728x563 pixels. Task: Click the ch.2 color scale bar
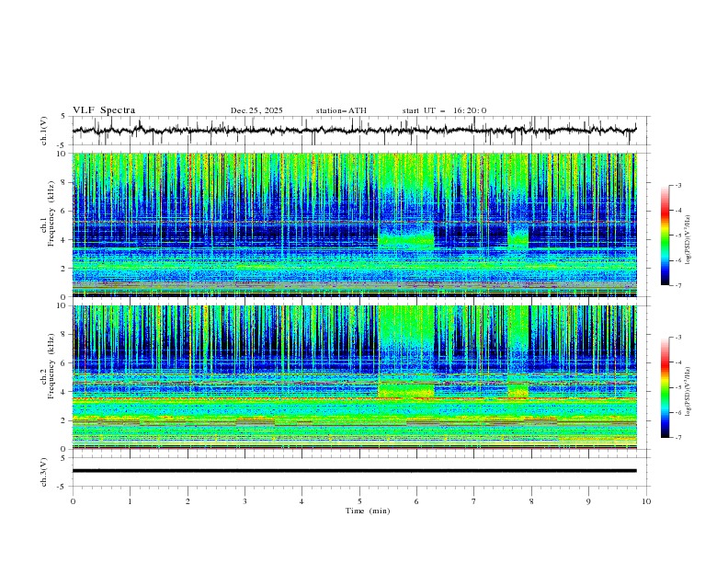coord(665,387)
